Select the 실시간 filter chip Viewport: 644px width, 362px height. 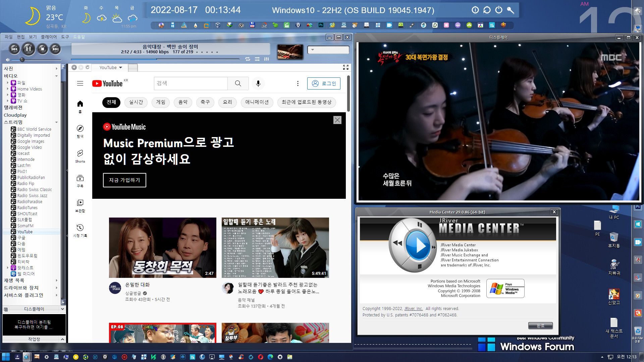[136, 102]
